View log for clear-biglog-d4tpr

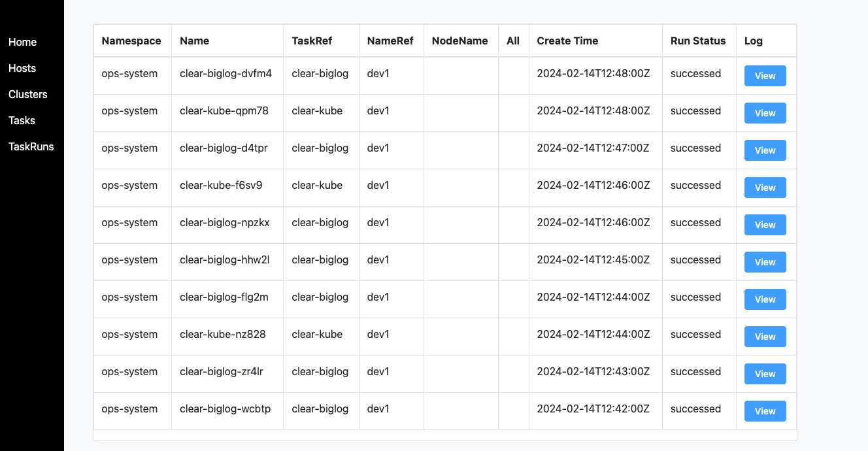click(x=765, y=150)
